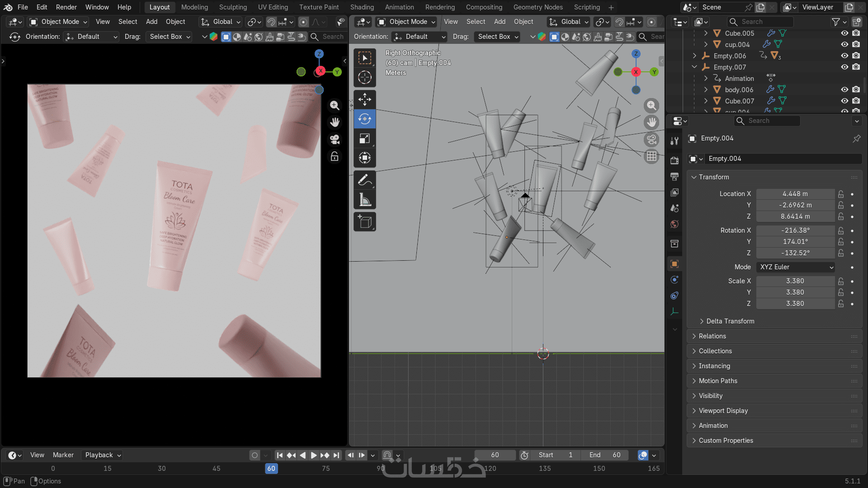Jump to the first frame
This screenshot has width=868, height=488.
(x=280, y=455)
